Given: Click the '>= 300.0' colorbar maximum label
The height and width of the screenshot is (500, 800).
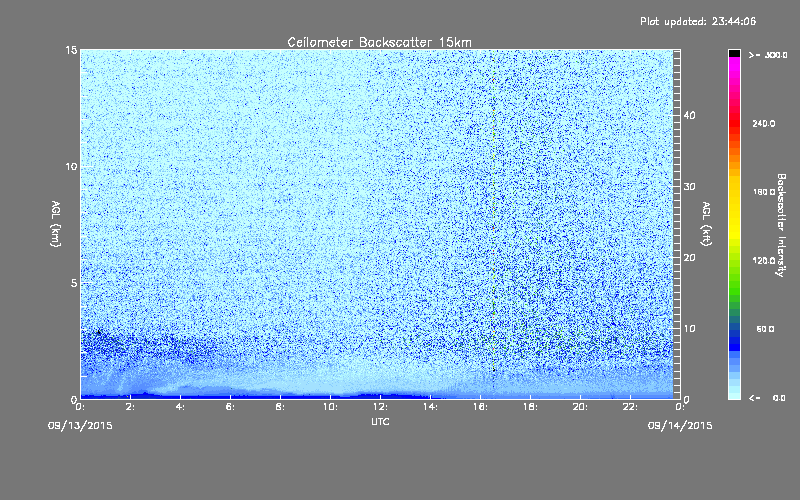Looking at the screenshot, I should click(768, 55).
